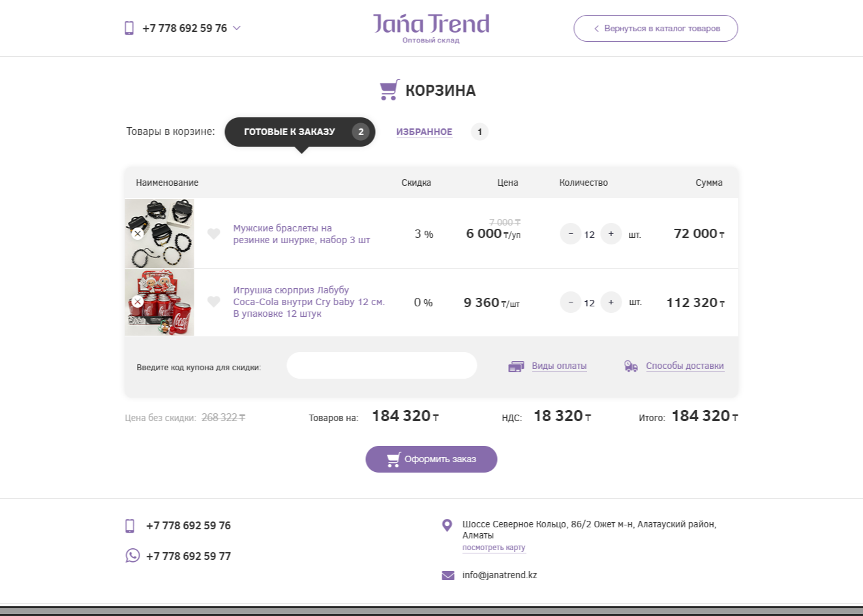The width and height of the screenshot is (863, 616).
Task: Click the delivery truck icon near Способы доставки
Action: [x=629, y=366]
